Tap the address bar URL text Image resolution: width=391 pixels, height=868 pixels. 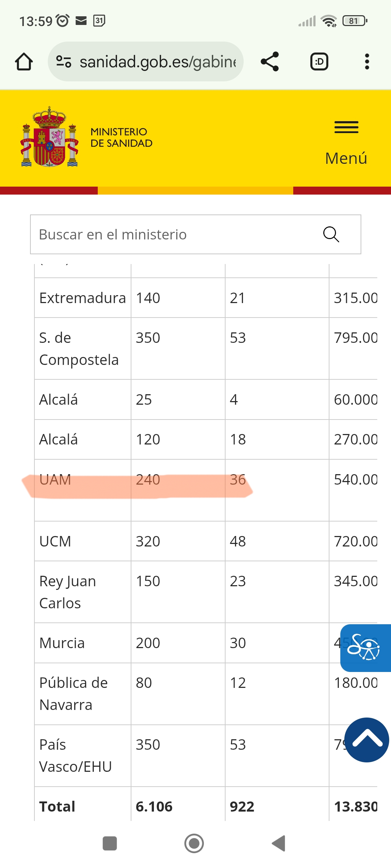pyautogui.click(x=158, y=62)
